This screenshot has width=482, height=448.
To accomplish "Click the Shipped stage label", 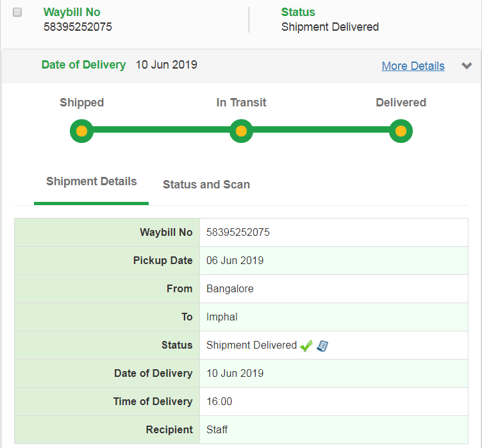I will click(x=81, y=103).
